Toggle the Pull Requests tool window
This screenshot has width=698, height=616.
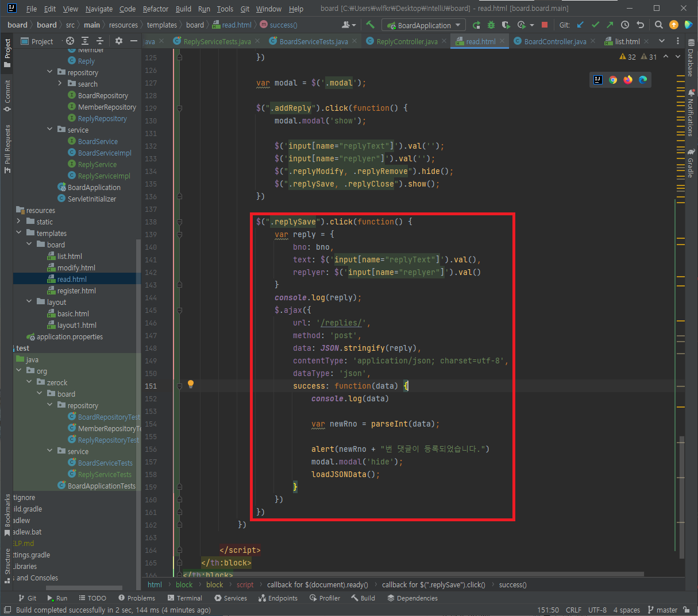pos(7,148)
